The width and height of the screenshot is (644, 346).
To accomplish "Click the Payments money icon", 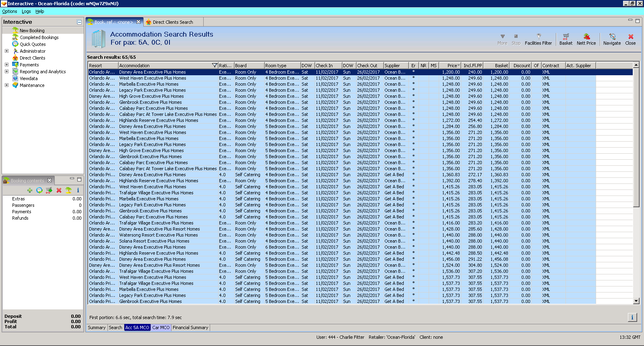I will click(x=15, y=64).
